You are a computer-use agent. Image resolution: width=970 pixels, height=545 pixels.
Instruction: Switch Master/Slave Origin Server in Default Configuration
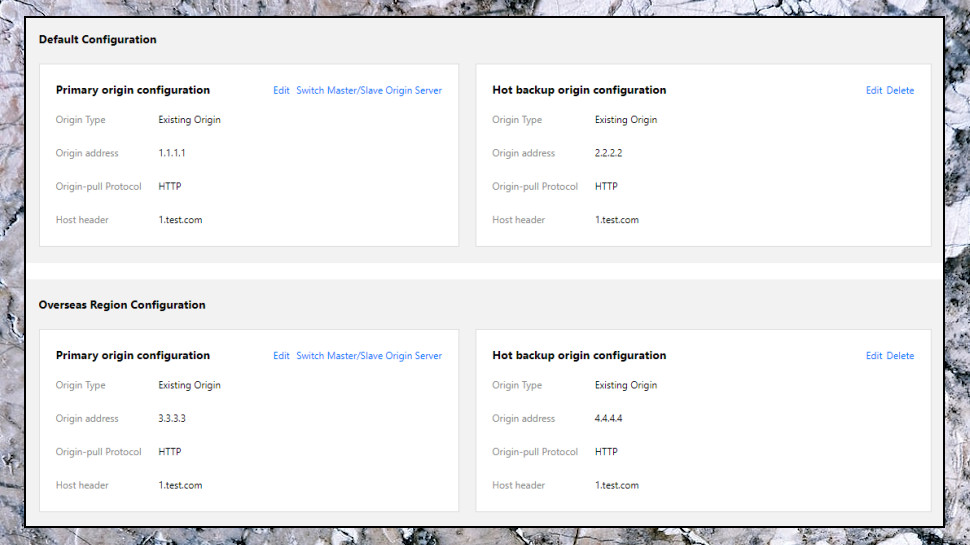click(369, 90)
